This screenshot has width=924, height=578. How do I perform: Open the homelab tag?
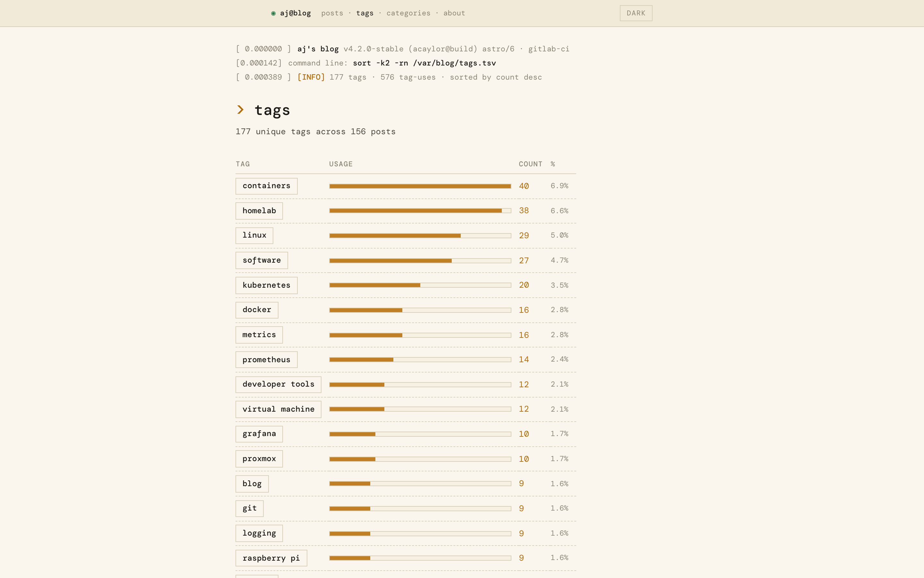pos(259,211)
